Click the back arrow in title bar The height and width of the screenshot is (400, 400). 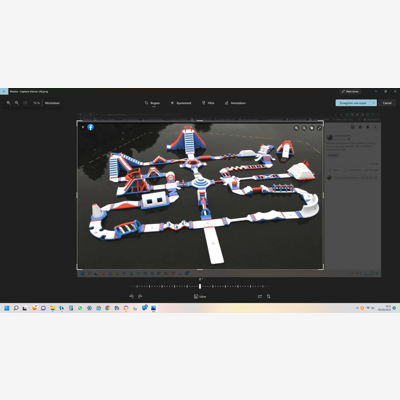click(x=4, y=91)
